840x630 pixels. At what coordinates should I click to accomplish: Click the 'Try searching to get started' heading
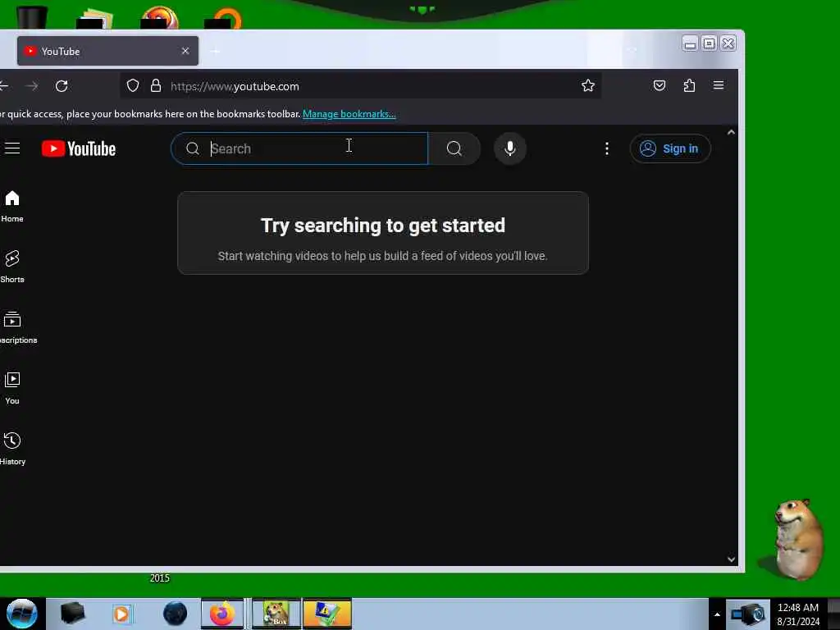(x=383, y=226)
